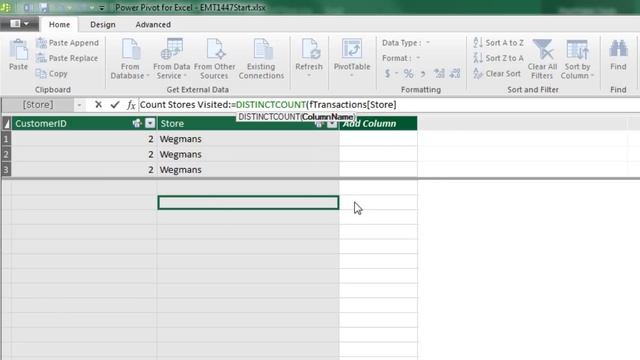This screenshot has height=360, width=640.
Task: Select Paste Replace
Action: 67,58
